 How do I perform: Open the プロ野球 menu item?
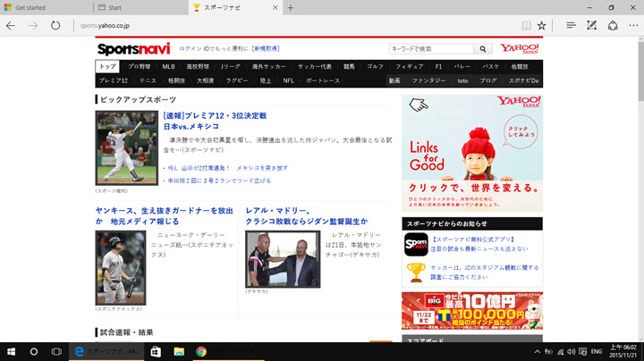(140, 66)
